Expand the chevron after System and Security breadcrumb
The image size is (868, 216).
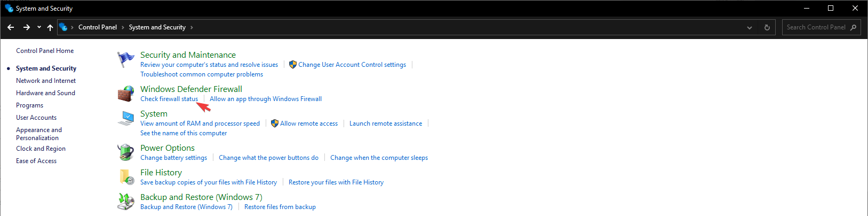192,27
